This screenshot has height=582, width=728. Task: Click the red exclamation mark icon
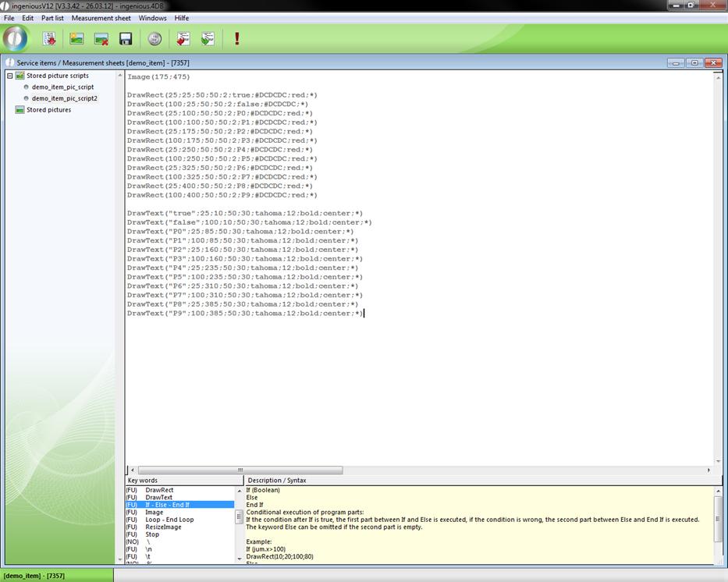click(x=236, y=38)
